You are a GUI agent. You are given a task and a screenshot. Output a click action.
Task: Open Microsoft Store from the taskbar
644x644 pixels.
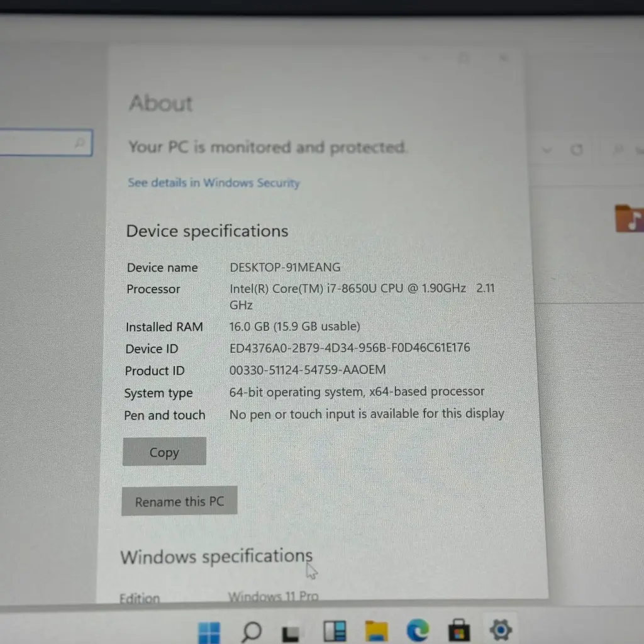(458, 630)
